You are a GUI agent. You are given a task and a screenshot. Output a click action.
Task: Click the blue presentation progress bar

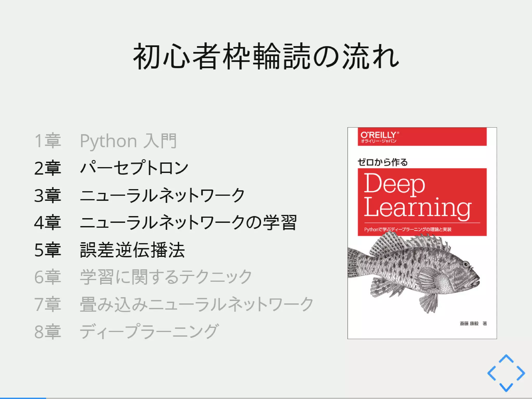pos(23,398)
